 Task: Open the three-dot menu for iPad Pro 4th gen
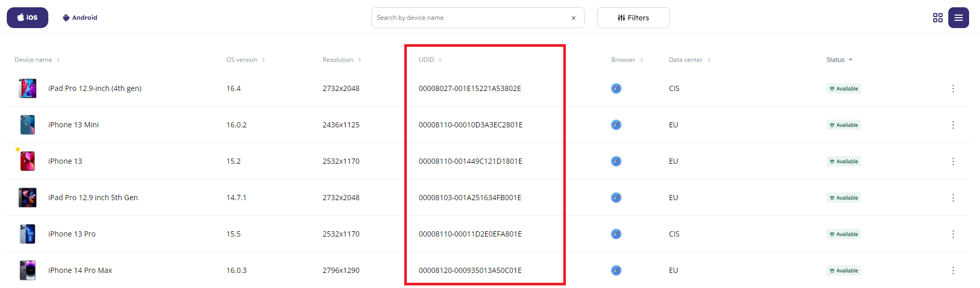tap(953, 88)
